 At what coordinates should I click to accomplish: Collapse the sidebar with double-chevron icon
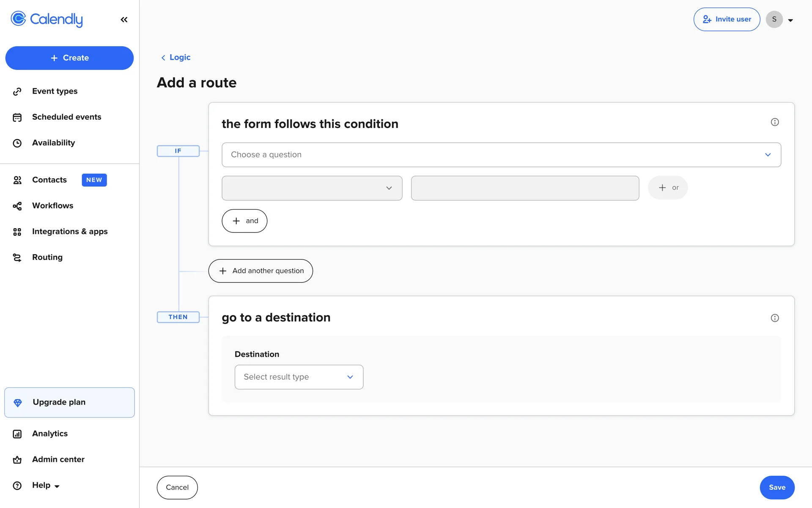[124, 19]
